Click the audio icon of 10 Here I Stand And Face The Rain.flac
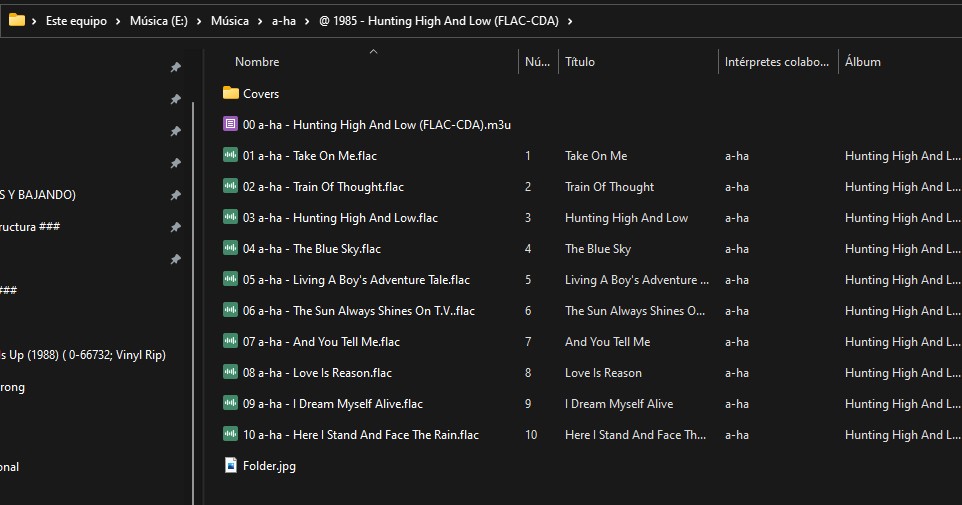Image resolution: width=962 pixels, height=505 pixels. (230, 434)
